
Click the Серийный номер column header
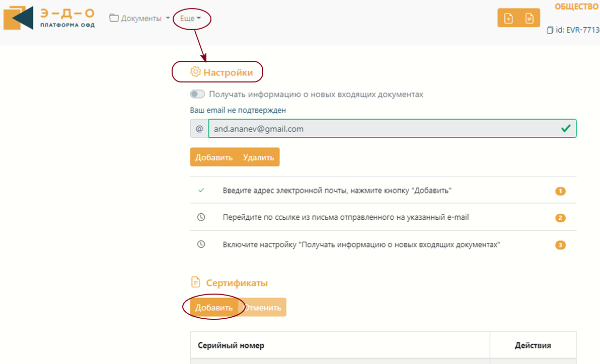pos(231,345)
